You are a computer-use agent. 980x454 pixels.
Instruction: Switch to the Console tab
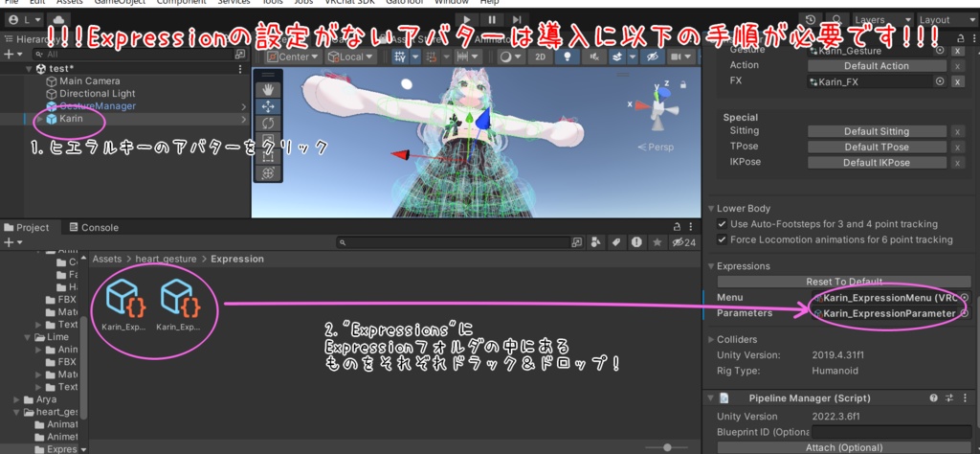click(94, 228)
